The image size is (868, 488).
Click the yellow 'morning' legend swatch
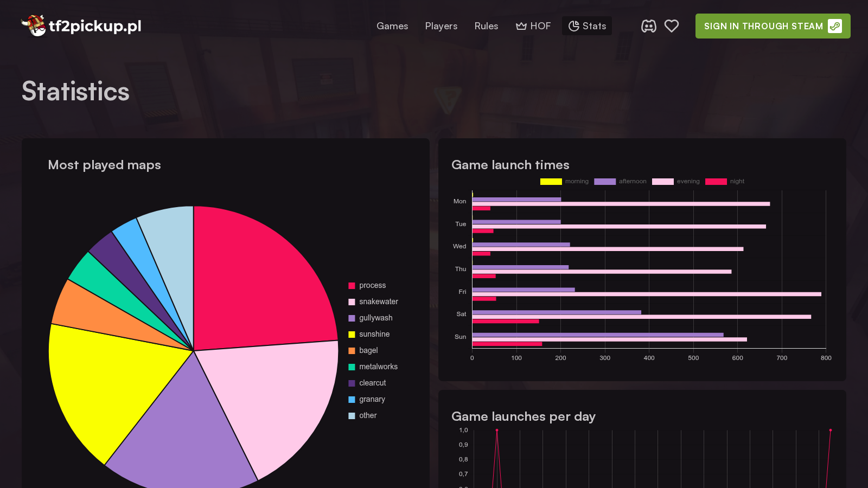(x=551, y=181)
